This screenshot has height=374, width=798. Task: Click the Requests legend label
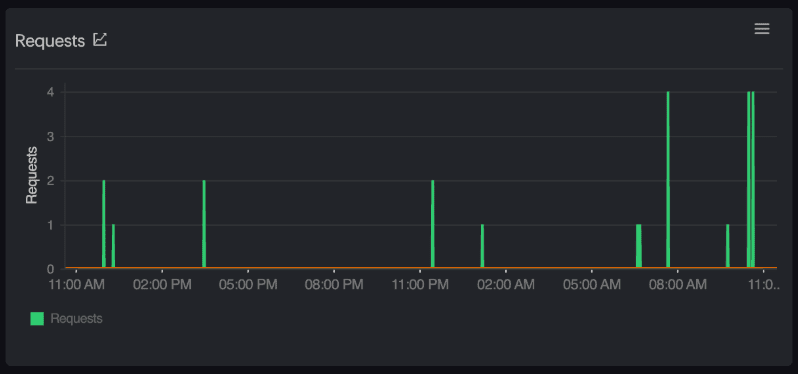coord(76,319)
